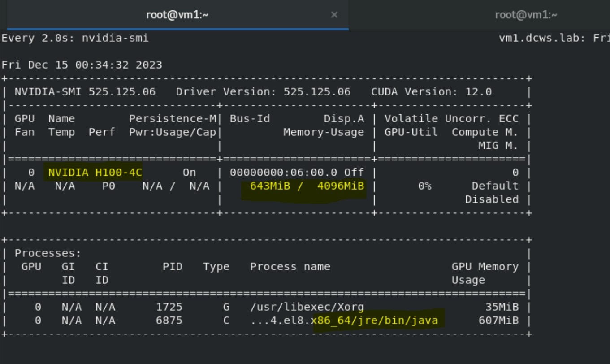Screen dimensions: 610x364
Task: Click the 'MIG M.' header text
Action: 498,146
